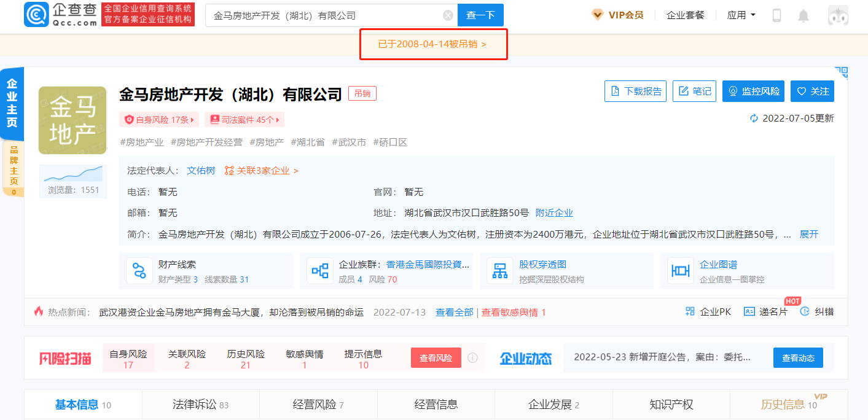Viewport: 868px width, 420px height.
Task: Click the 热点新闻 flame icon
Action: [39, 312]
